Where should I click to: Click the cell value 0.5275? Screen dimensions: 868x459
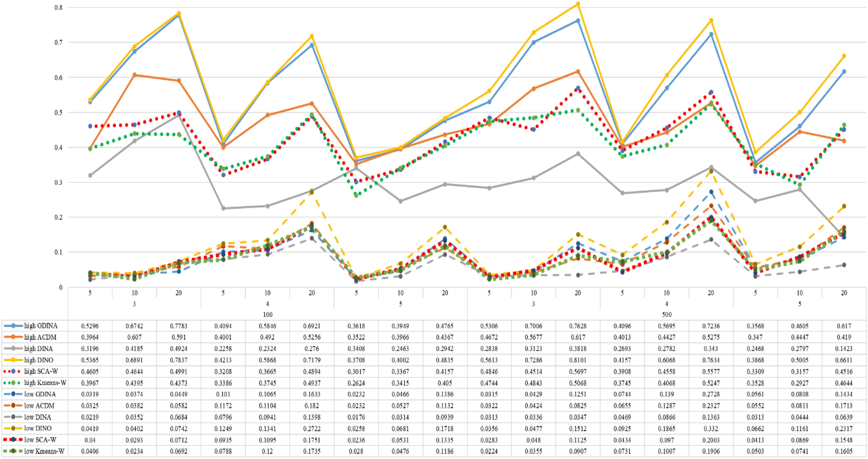point(711,337)
